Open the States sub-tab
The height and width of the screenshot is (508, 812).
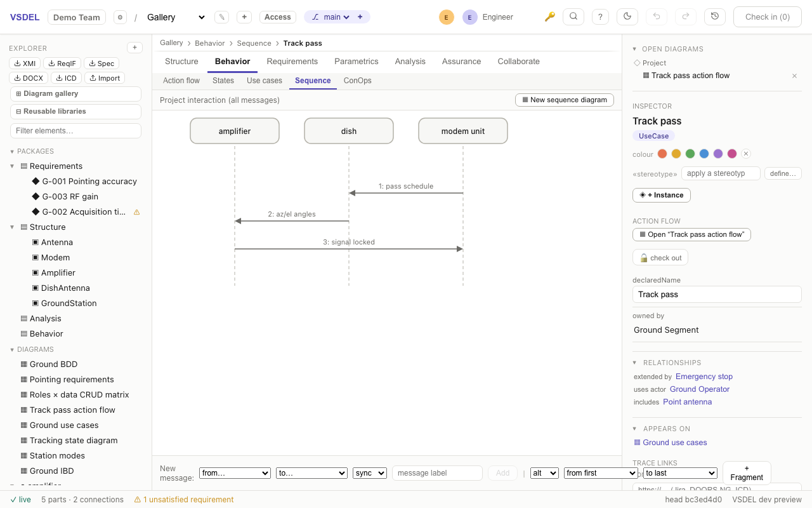223,81
